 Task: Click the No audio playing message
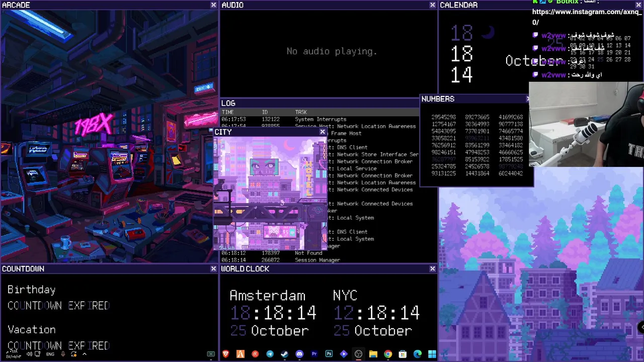(x=332, y=51)
